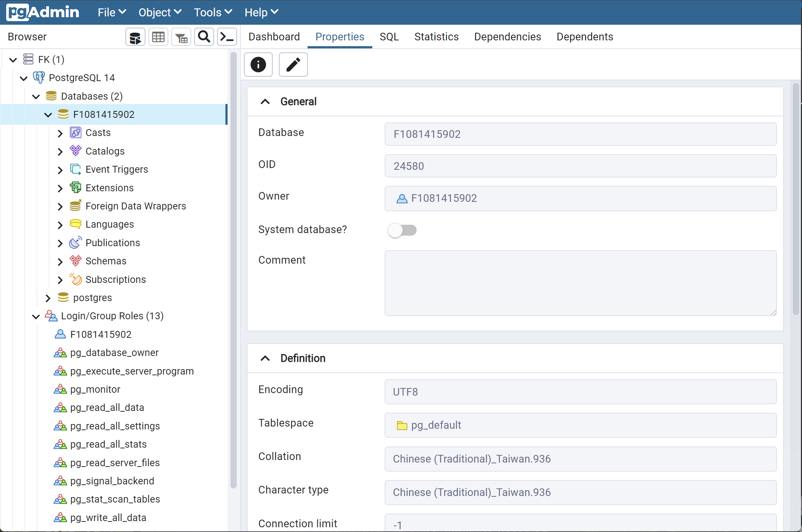This screenshot has height=532, width=802.
Task: Click the Browser tree vertical scrollbar
Action: [233, 269]
